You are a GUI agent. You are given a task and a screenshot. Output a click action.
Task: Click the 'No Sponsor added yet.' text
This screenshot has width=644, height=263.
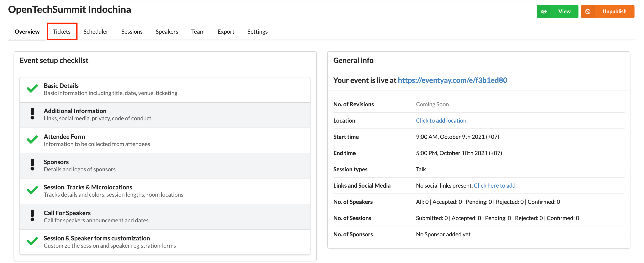(x=444, y=234)
